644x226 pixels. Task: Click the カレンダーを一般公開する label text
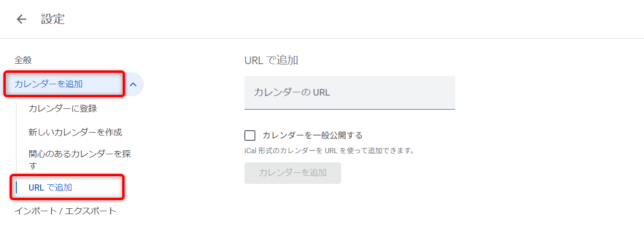coord(312,136)
